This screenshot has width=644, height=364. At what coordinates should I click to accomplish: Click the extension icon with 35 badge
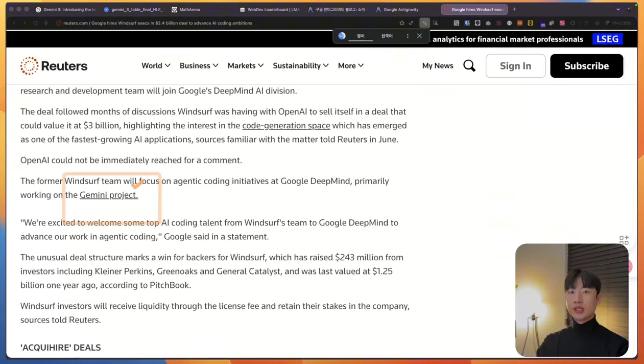coord(542,24)
